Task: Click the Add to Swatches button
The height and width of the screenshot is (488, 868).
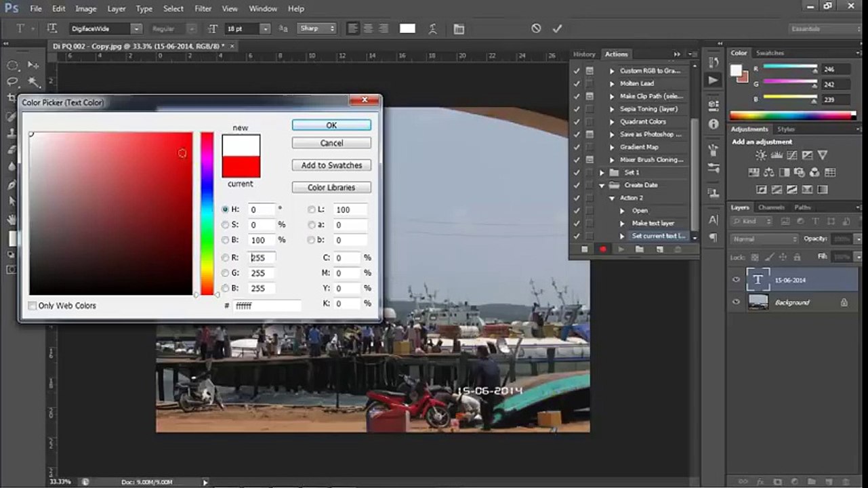Action: coord(331,165)
